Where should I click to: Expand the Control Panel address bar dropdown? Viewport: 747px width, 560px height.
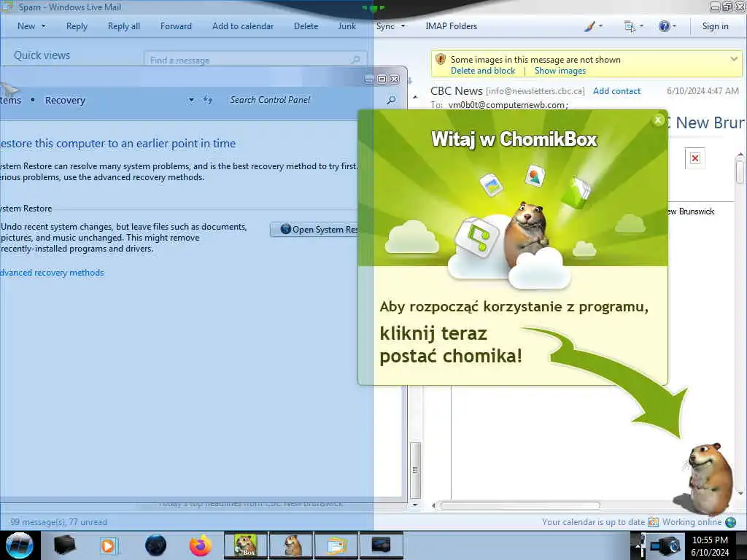click(x=191, y=100)
